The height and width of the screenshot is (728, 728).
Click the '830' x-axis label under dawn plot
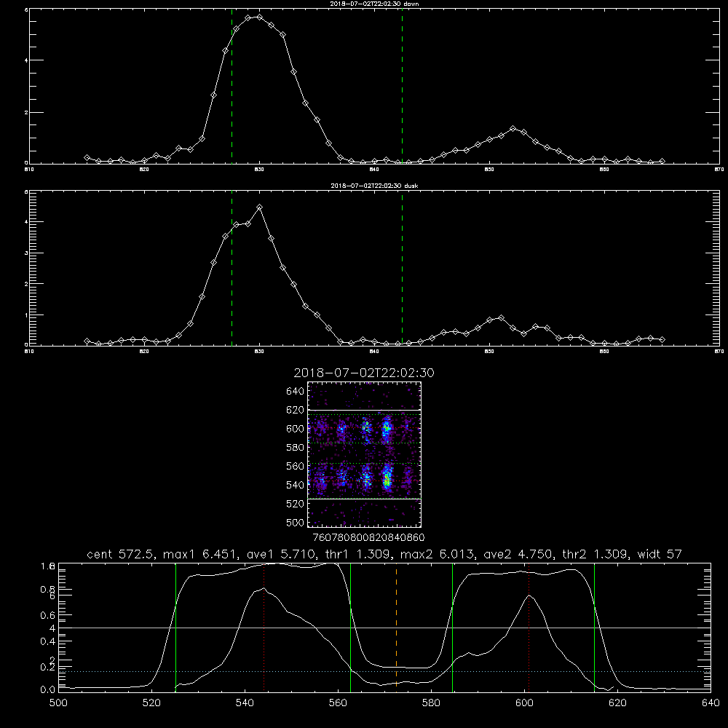click(260, 170)
